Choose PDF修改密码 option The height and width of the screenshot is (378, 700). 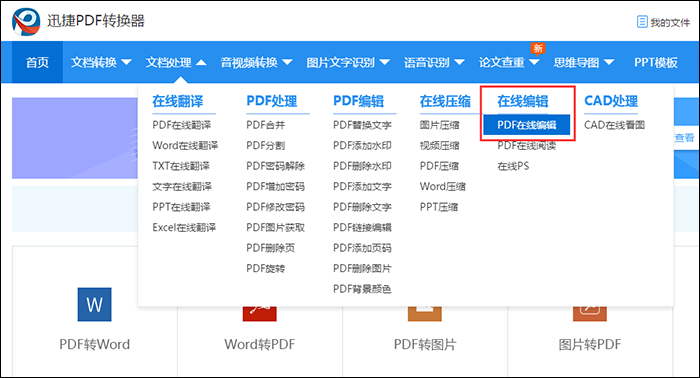[275, 207]
